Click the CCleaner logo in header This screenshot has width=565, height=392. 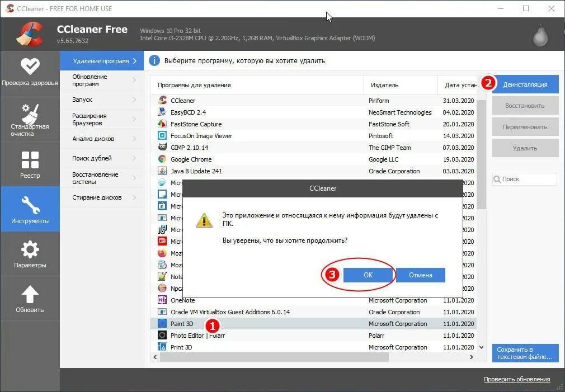click(x=30, y=34)
